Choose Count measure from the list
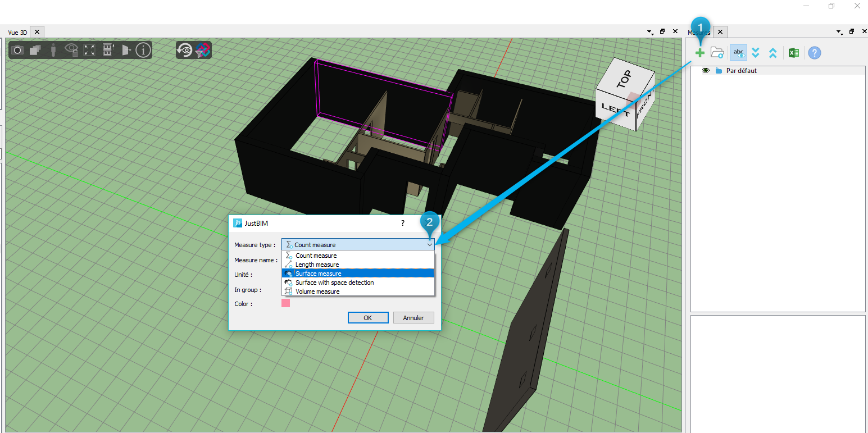The image size is (868, 433). click(358, 256)
